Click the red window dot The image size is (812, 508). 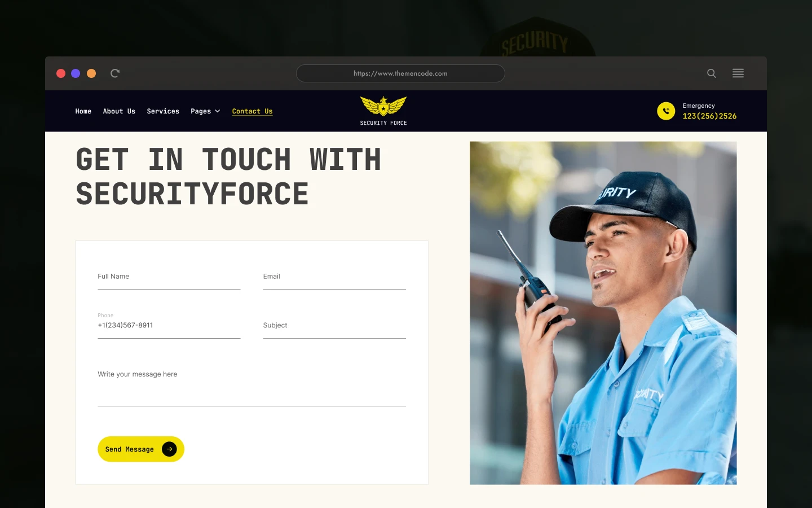pyautogui.click(x=61, y=73)
